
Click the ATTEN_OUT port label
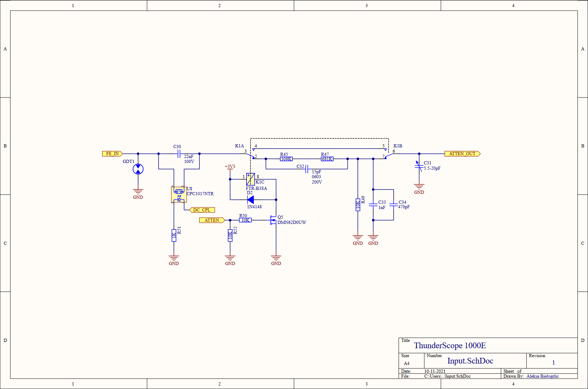click(x=462, y=154)
